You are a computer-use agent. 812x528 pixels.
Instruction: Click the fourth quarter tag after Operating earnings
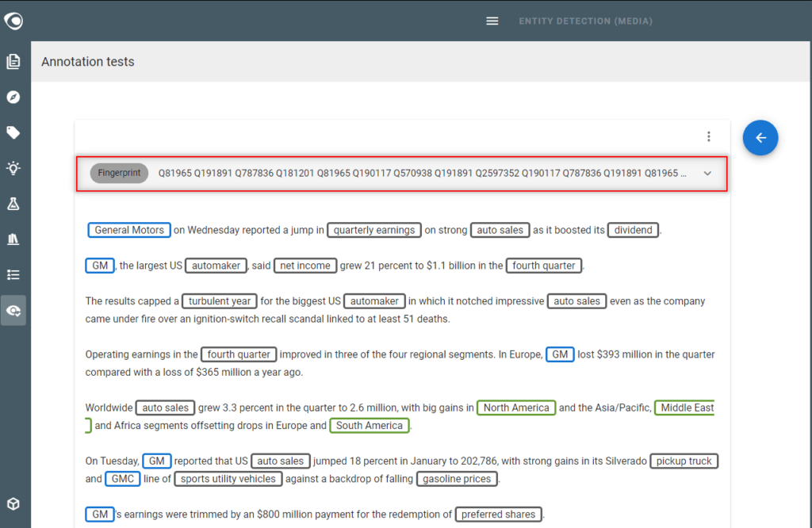239,354
